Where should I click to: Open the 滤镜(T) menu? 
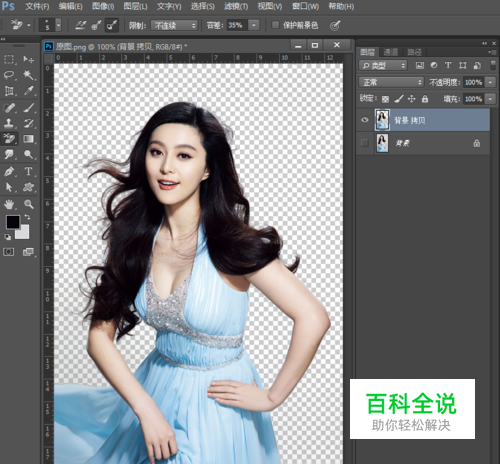click(236, 6)
